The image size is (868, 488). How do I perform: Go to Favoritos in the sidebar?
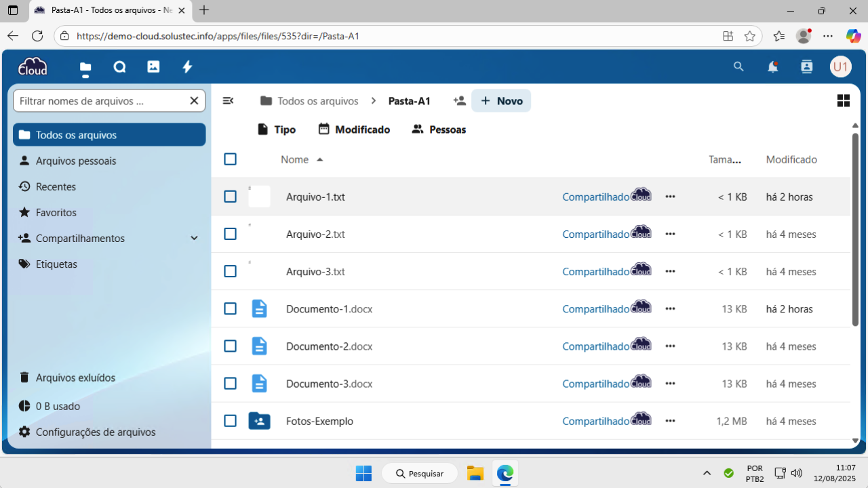(x=56, y=213)
